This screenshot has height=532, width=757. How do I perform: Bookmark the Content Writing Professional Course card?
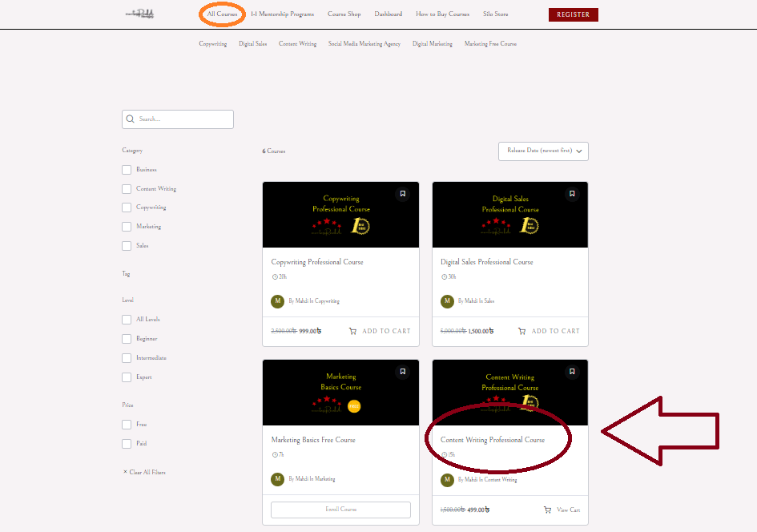[x=572, y=372]
